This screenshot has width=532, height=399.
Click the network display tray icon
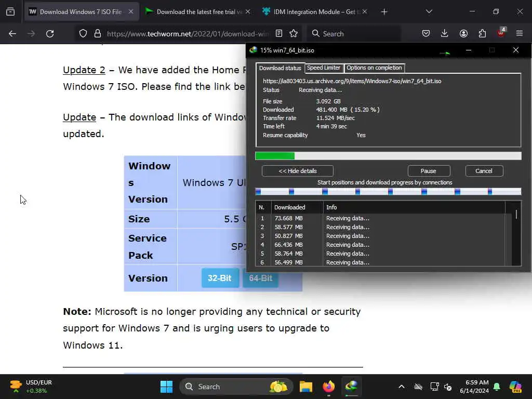pyautogui.click(x=434, y=387)
